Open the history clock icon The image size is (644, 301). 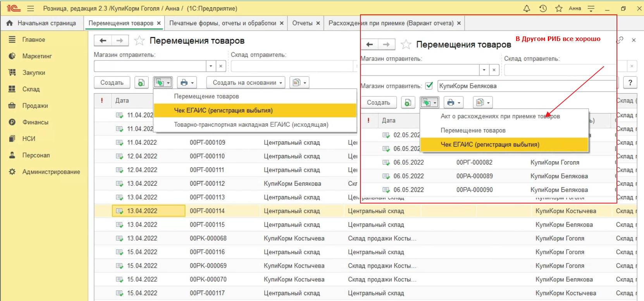pos(543,9)
